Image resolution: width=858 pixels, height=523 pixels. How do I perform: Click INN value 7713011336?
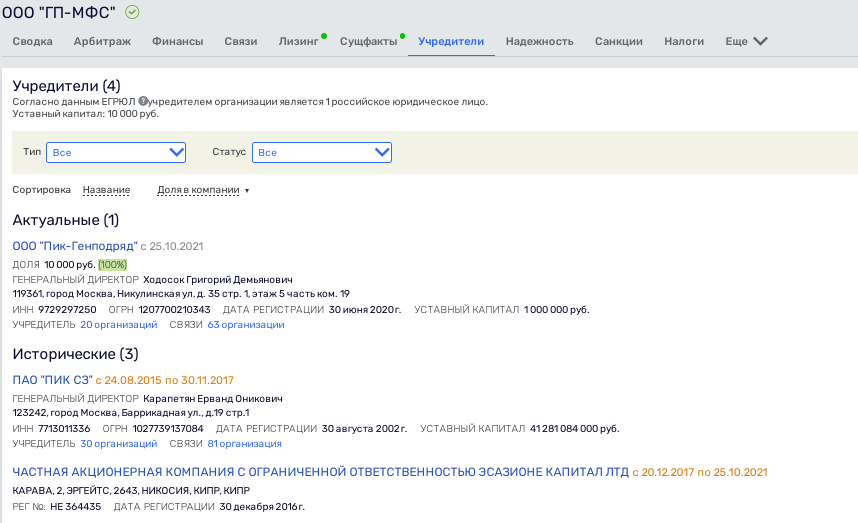click(x=64, y=429)
